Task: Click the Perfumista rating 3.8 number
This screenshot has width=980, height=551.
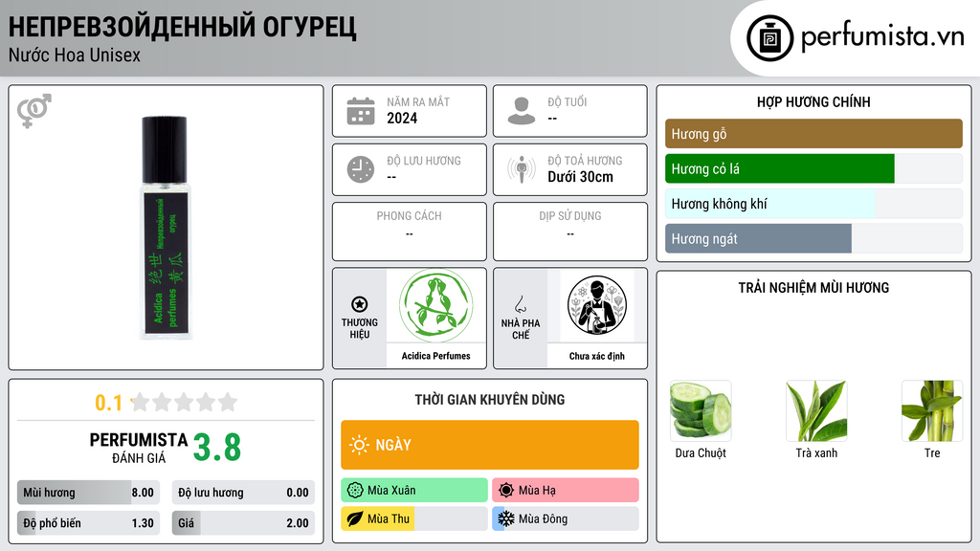Action: click(217, 448)
